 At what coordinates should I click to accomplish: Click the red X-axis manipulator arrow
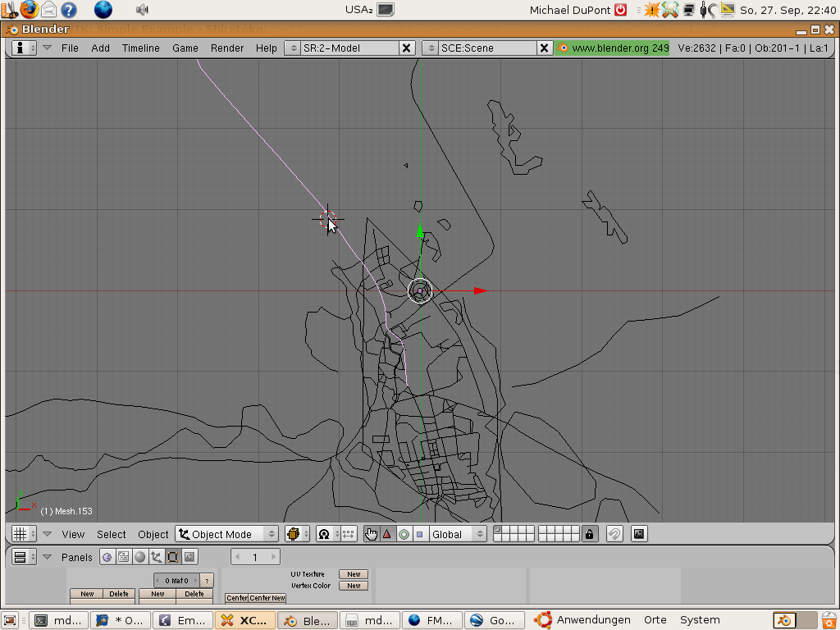click(481, 291)
